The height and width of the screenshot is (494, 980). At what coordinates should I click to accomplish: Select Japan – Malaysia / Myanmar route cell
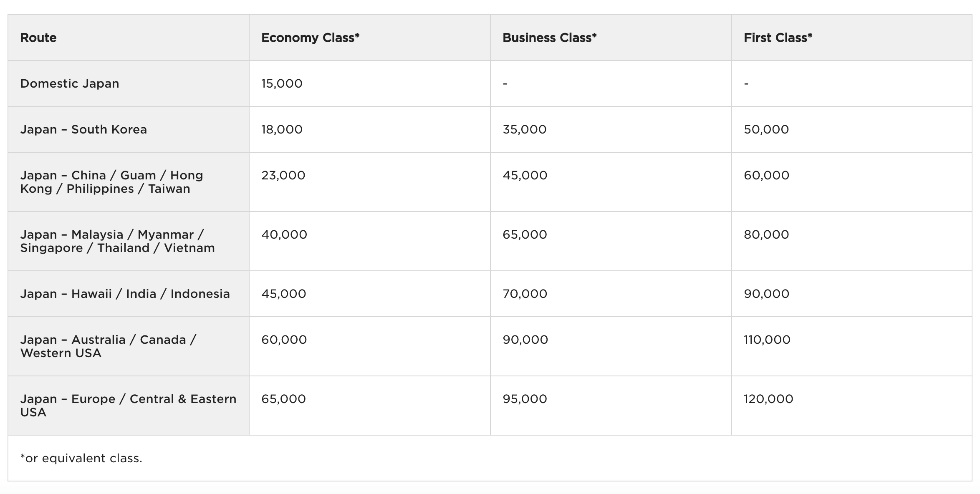(117, 241)
